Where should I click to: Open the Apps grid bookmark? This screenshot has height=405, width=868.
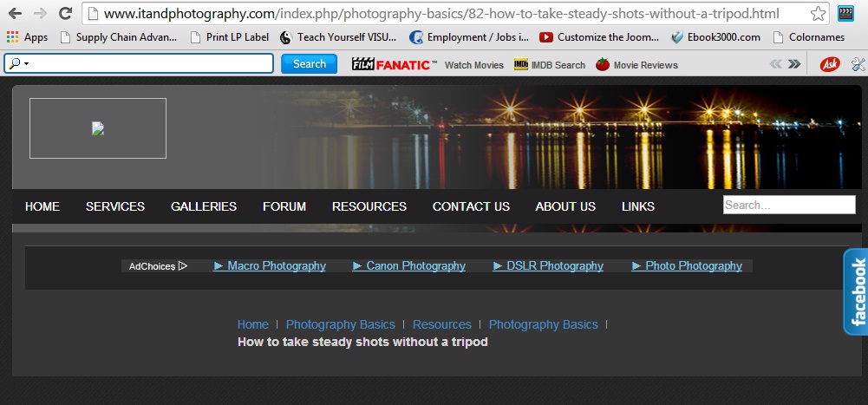click(28, 37)
